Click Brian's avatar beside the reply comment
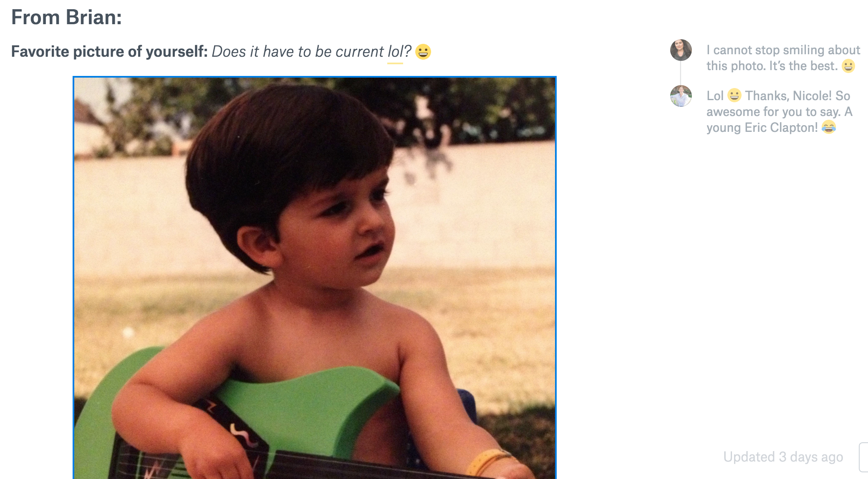This screenshot has height=479, width=868. [681, 96]
